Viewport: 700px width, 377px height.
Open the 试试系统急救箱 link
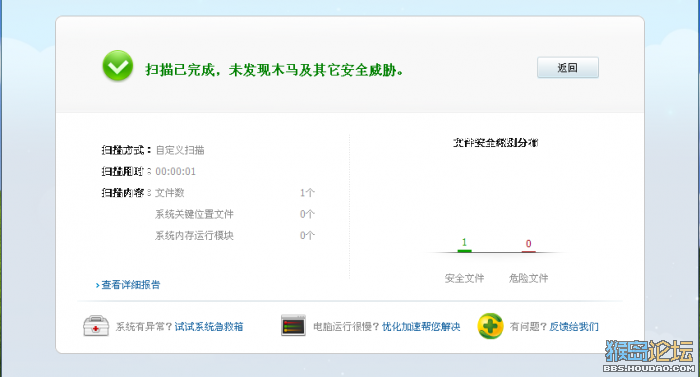tap(209, 327)
